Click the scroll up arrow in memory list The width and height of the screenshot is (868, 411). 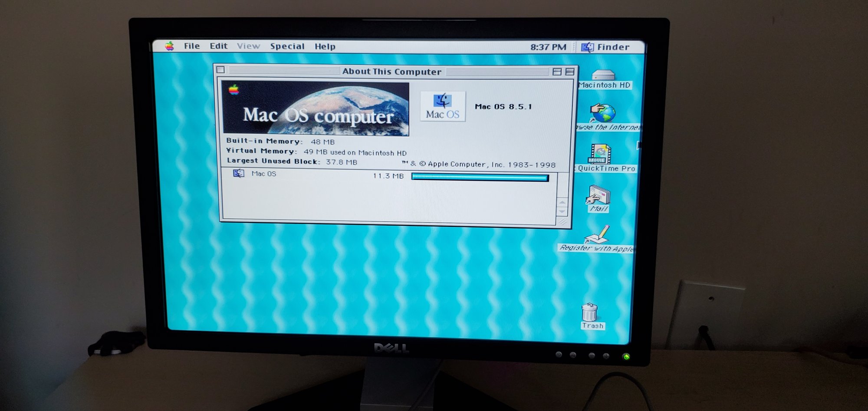[562, 202]
